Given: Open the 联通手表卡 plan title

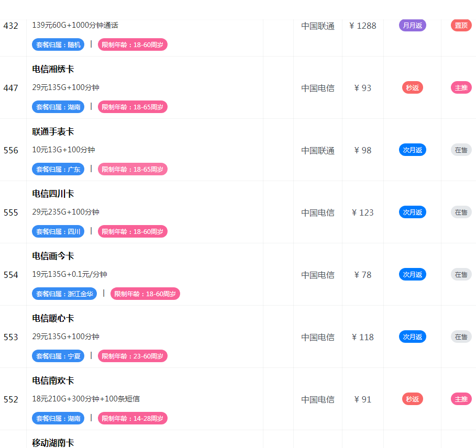Looking at the screenshot, I should [x=53, y=131].
